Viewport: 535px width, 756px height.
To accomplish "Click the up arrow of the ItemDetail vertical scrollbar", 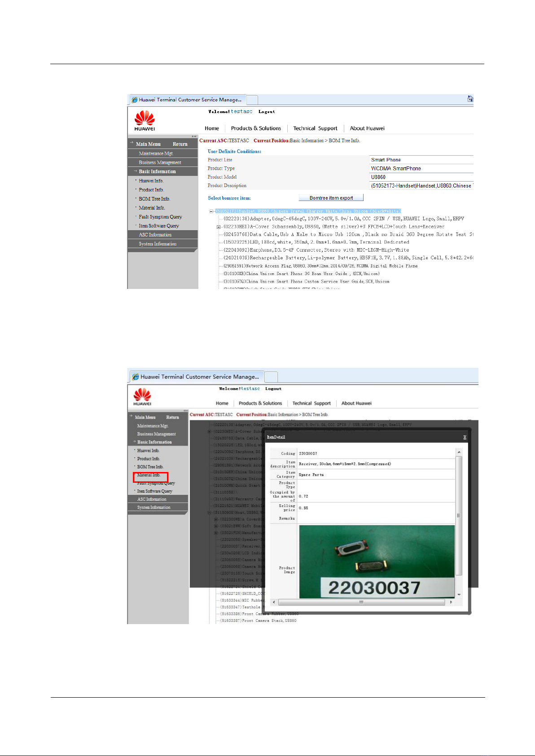I will tap(459, 452).
